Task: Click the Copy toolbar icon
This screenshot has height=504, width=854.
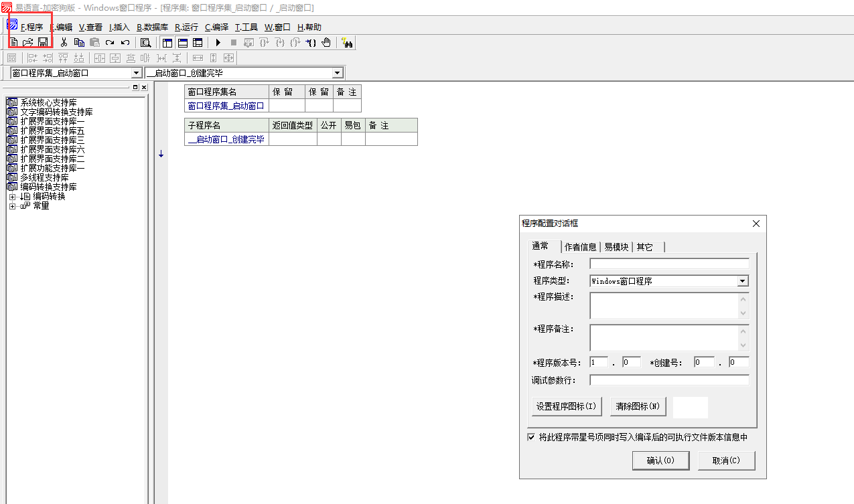Action: pos(79,42)
